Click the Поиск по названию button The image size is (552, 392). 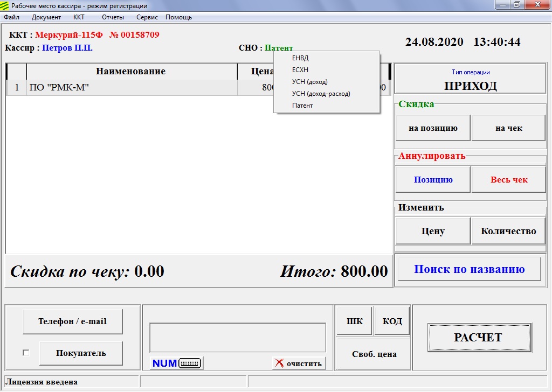(469, 269)
